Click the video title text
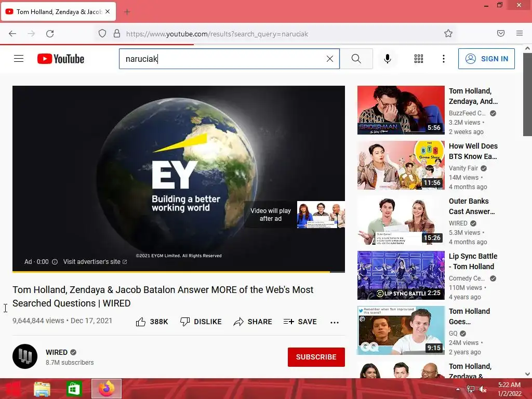The image size is (532, 399). tap(163, 296)
